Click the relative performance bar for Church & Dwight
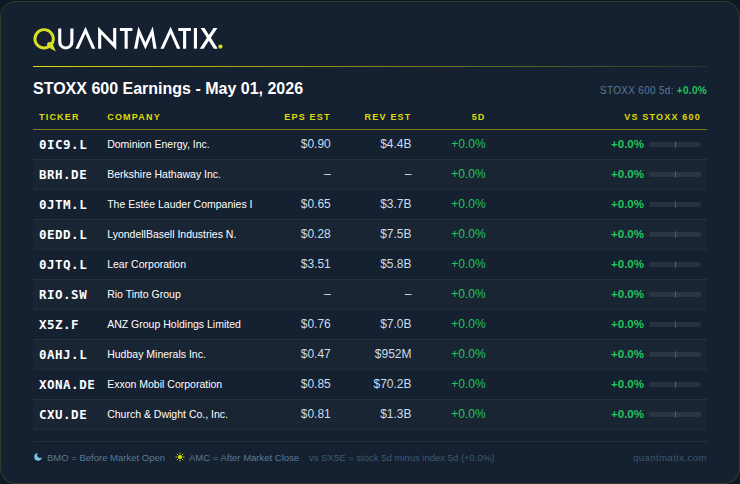The width and height of the screenshot is (740, 484). click(675, 415)
